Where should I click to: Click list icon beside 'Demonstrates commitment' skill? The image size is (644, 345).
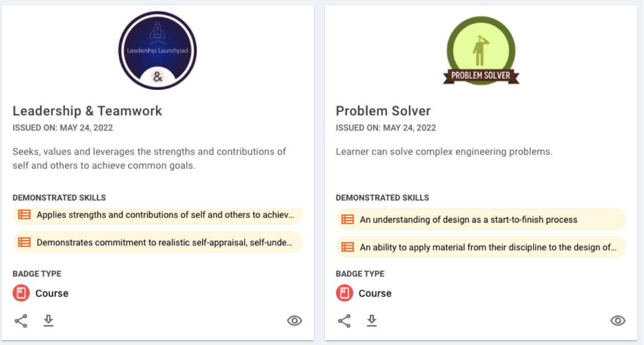click(x=24, y=242)
